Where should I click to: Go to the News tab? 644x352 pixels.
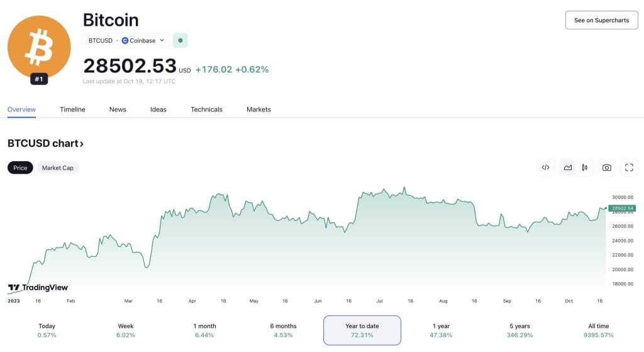[x=118, y=110]
